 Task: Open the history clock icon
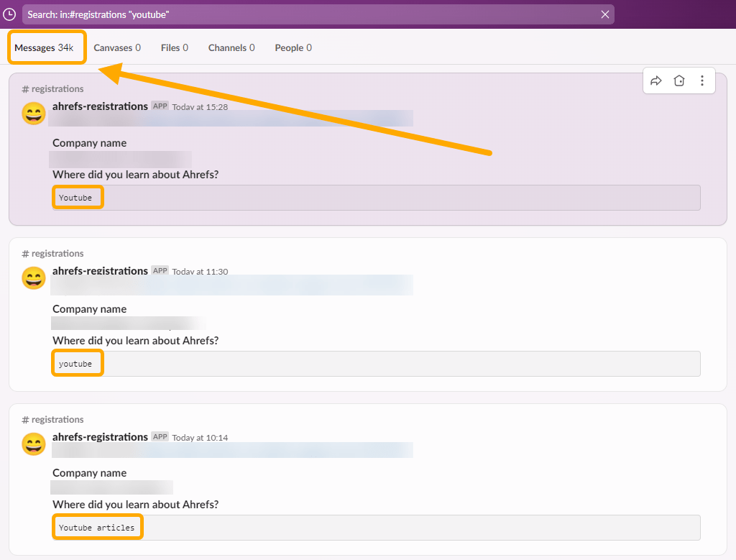[x=9, y=14]
